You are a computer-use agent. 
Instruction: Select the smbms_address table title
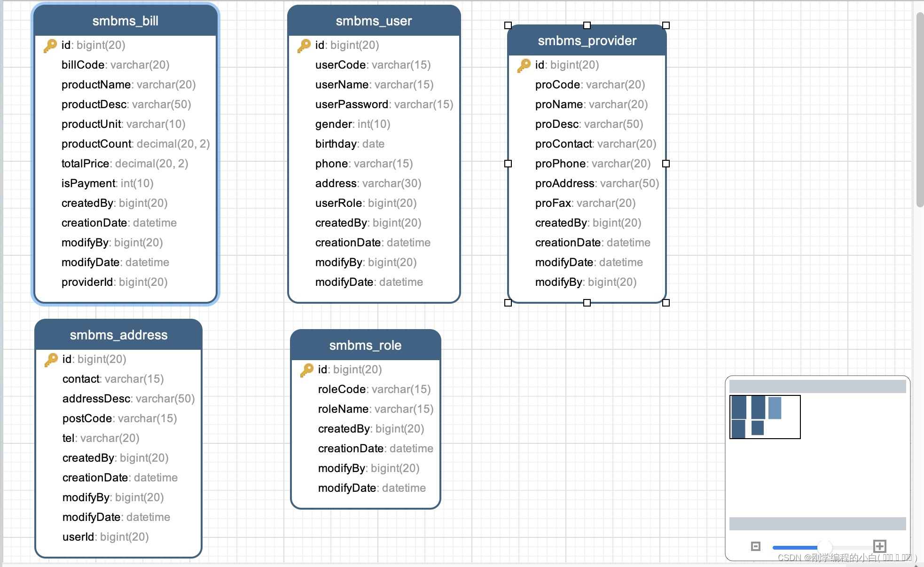pyautogui.click(x=118, y=335)
